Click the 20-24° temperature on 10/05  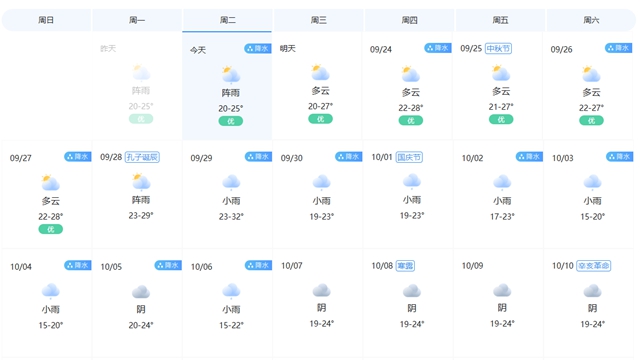click(x=141, y=325)
